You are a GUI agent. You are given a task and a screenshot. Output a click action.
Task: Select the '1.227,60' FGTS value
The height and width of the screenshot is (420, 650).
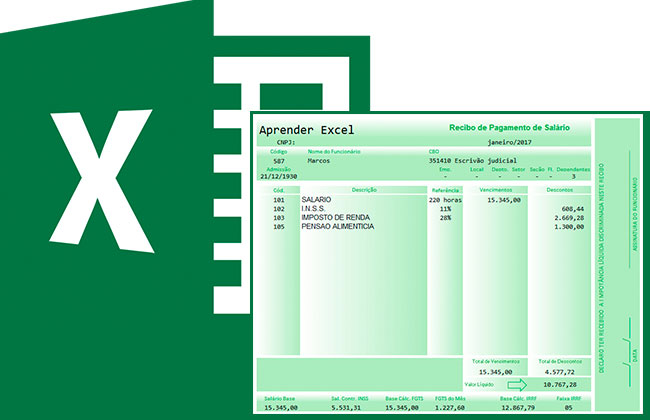coord(450,408)
